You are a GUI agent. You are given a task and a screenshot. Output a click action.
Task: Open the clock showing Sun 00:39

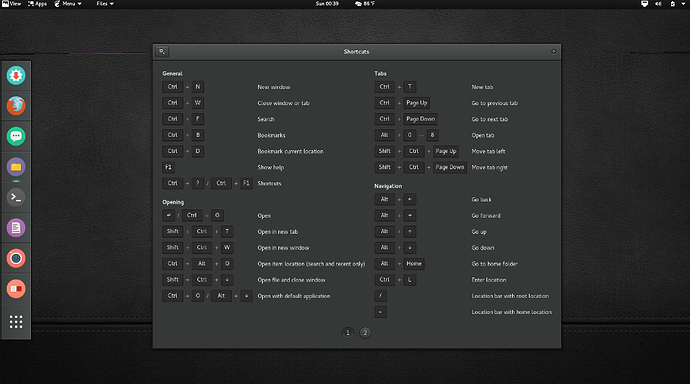327,4
